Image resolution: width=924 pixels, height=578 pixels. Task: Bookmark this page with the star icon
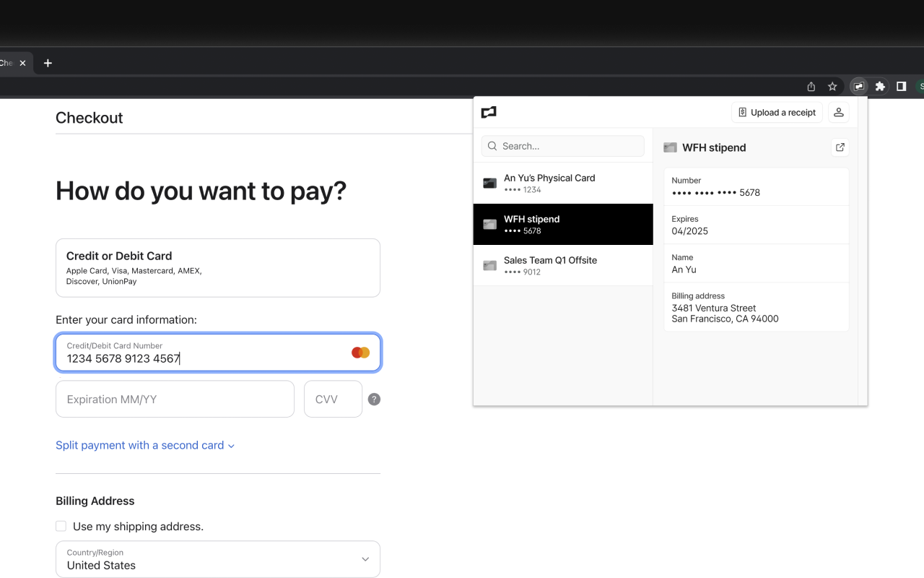832,86
